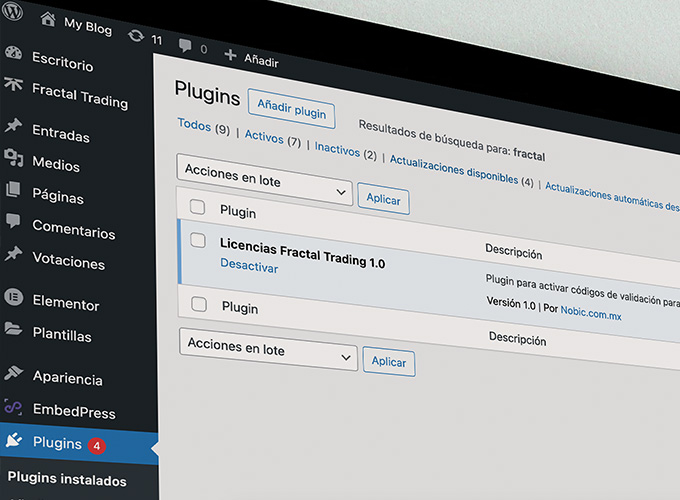Click Resultados de búsqueda para: fractal
The image size is (680, 500).
tap(452, 141)
